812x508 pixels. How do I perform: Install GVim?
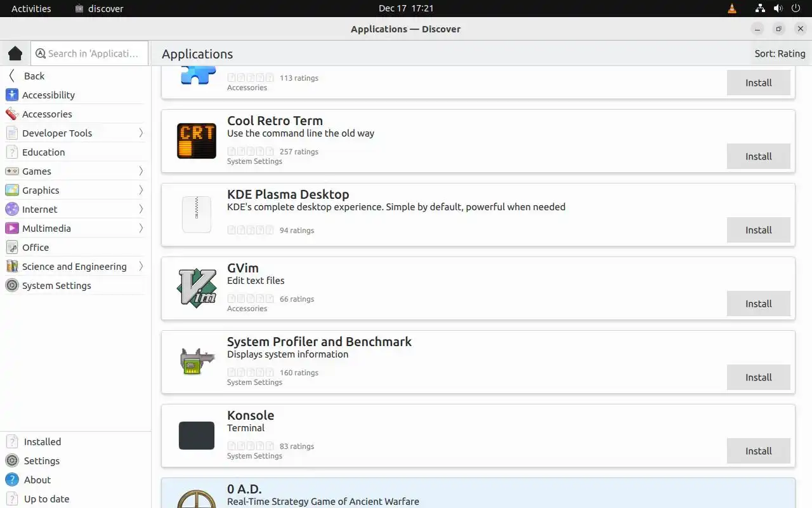pyautogui.click(x=758, y=304)
